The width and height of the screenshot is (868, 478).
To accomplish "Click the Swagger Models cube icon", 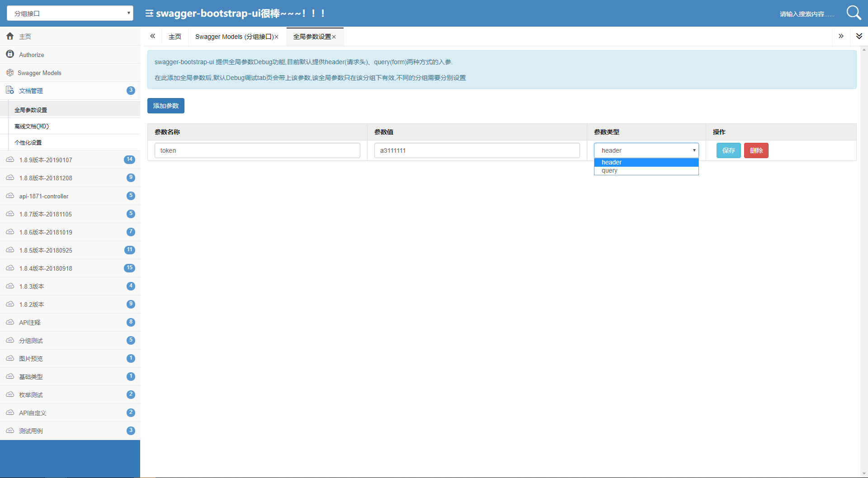I will [x=10, y=72].
